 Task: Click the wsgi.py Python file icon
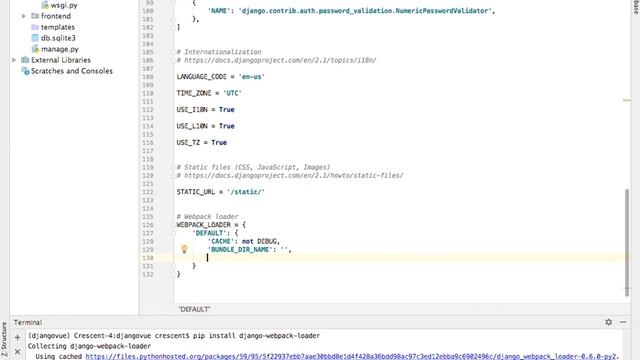(x=45, y=5)
